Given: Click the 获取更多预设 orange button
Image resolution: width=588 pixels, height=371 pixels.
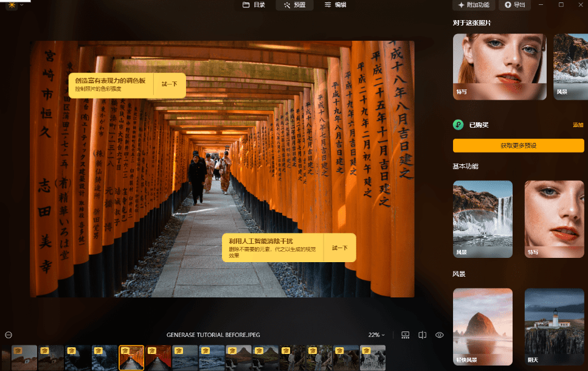Looking at the screenshot, I should pos(518,146).
